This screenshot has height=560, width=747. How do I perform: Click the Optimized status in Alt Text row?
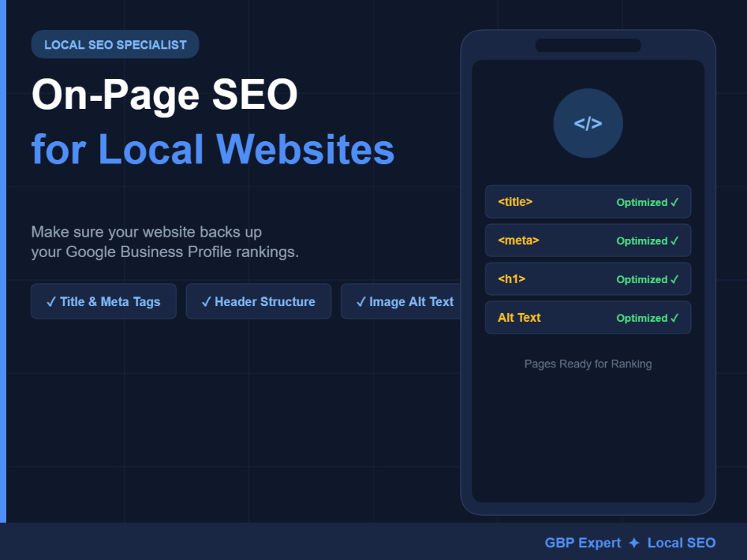(648, 318)
